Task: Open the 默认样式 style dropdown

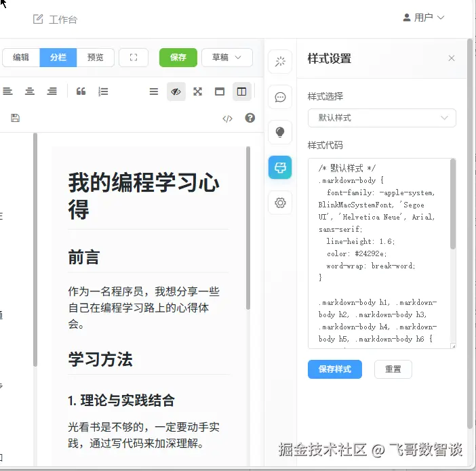Action: click(x=382, y=118)
